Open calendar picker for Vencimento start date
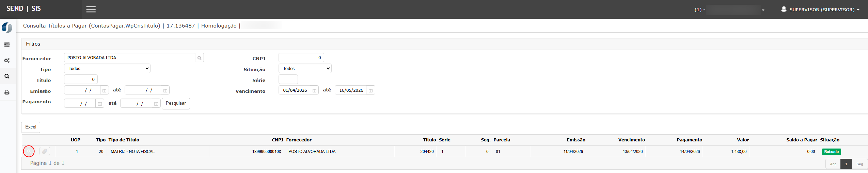Image resolution: width=868 pixels, height=173 pixels. click(314, 90)
